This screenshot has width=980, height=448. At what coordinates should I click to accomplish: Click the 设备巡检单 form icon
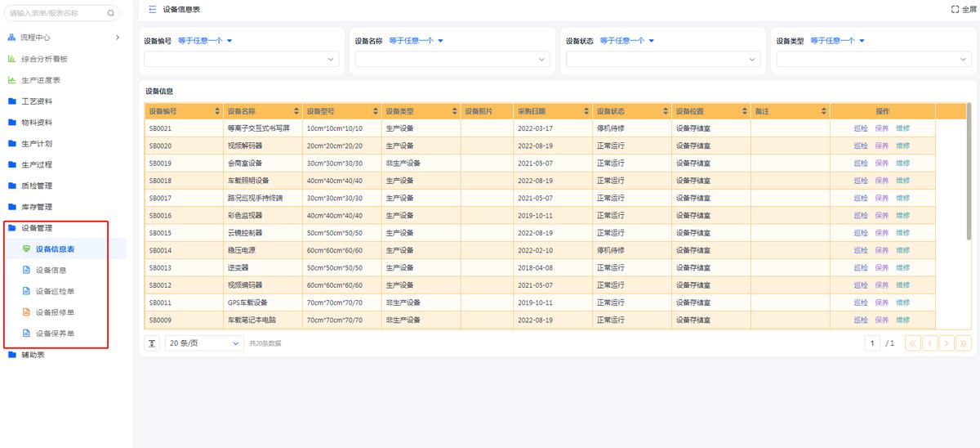click(26, 291)
